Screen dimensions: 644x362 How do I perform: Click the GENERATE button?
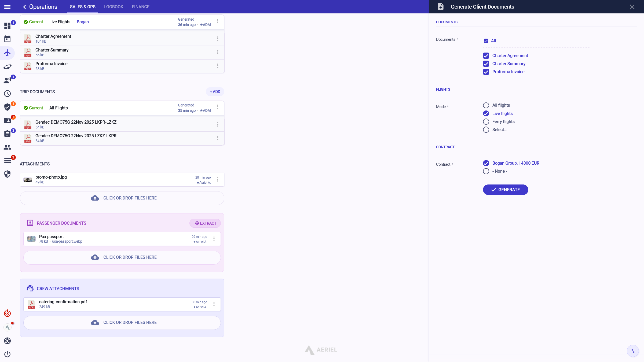(506, 190)
